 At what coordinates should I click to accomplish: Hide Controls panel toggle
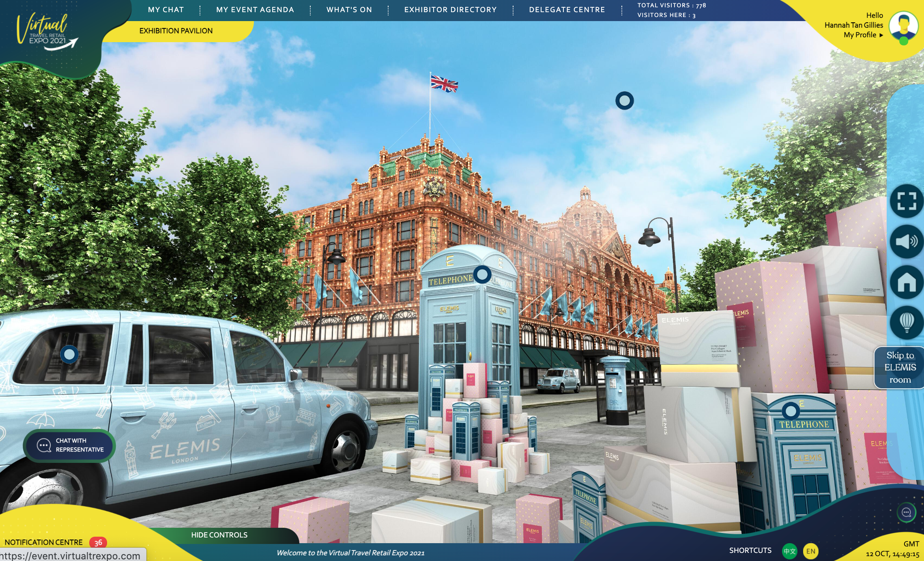point(219,535)
